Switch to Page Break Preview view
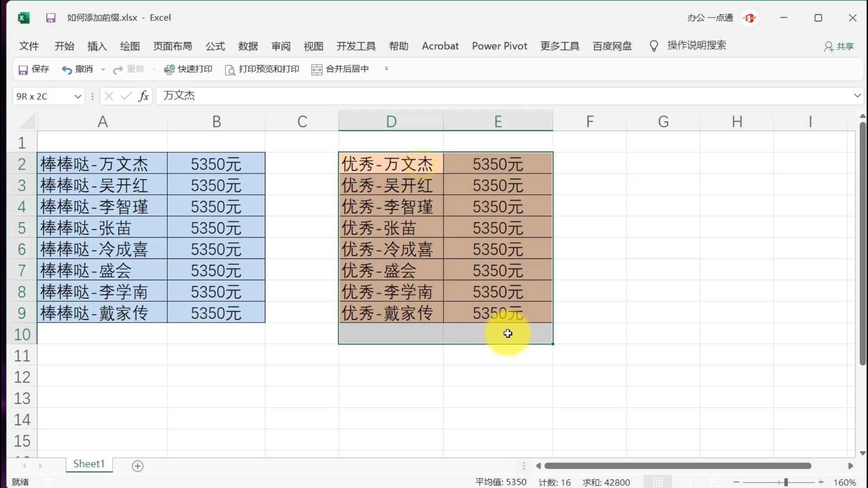 [714, 482]
